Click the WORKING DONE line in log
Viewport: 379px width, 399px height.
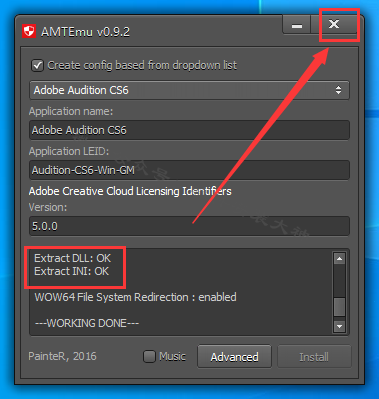pos(87,323)
